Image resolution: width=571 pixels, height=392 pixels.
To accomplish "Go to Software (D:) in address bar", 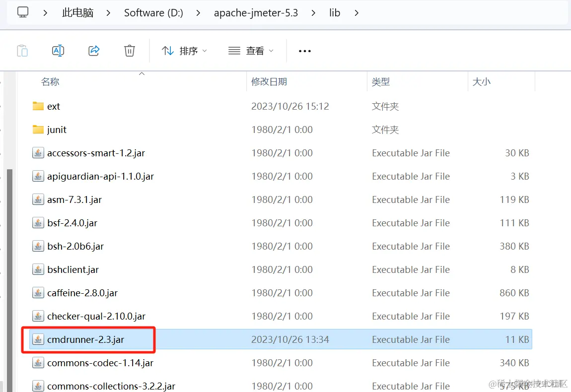I will click(153, 13).
